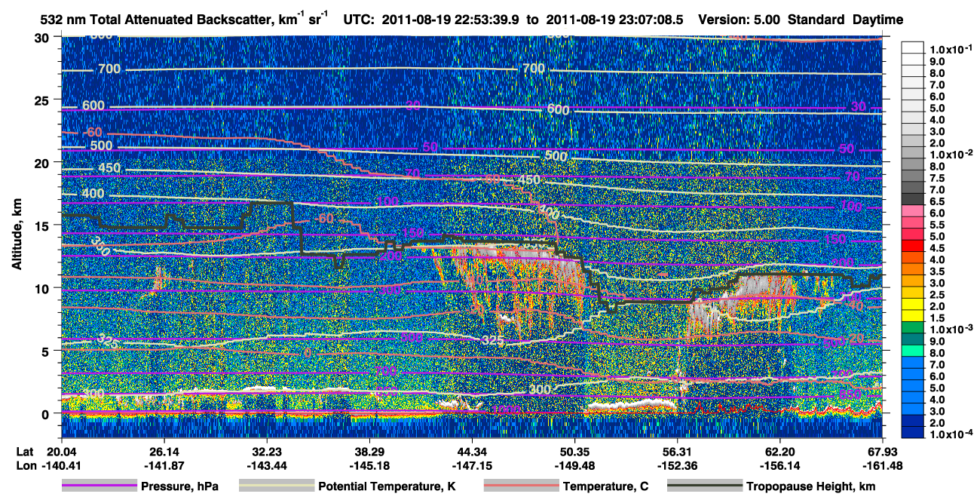Click latitude value 38.29
Image resolution: width=980 pixels, height=503 pixels.
click(369, 451)
